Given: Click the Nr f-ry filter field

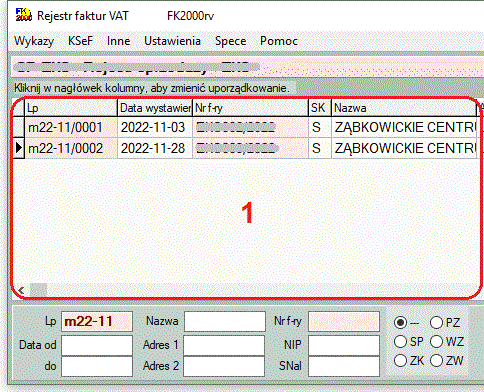Looking at the screenshot, I should pyautogui.click(x=344, y=321).
